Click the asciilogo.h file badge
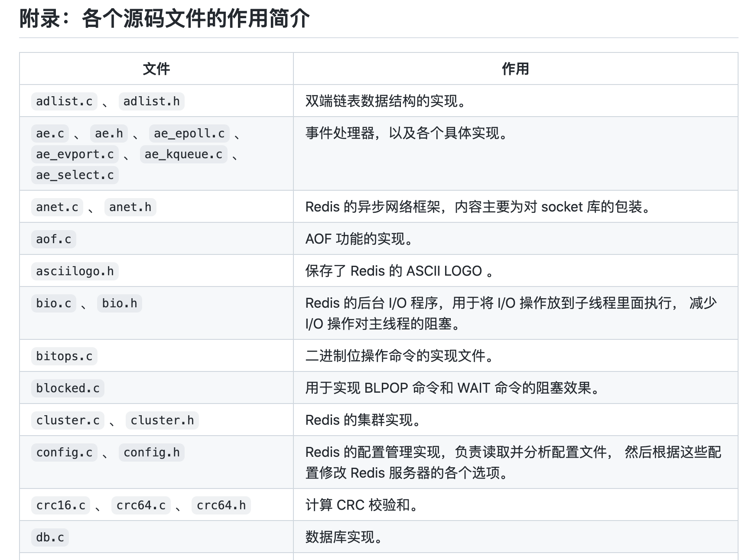This screenshot has height=560, width=755. tap(75, 271)
